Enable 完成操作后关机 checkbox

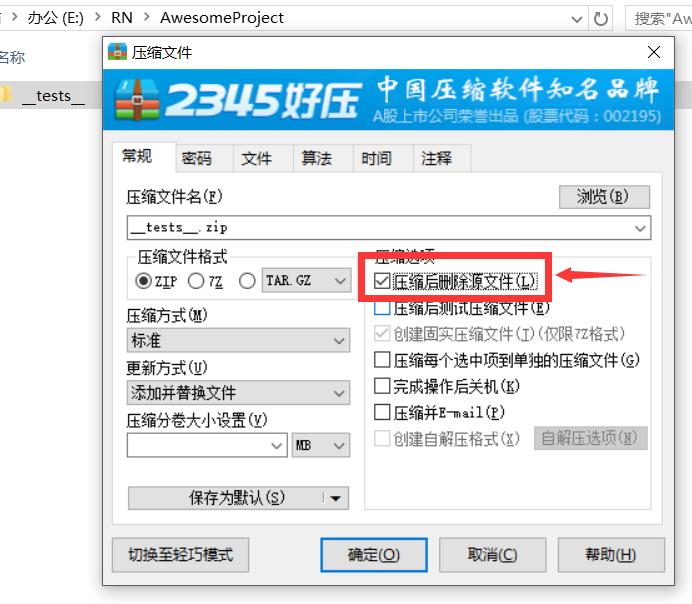pyautogui.click(x=382, y=386)
